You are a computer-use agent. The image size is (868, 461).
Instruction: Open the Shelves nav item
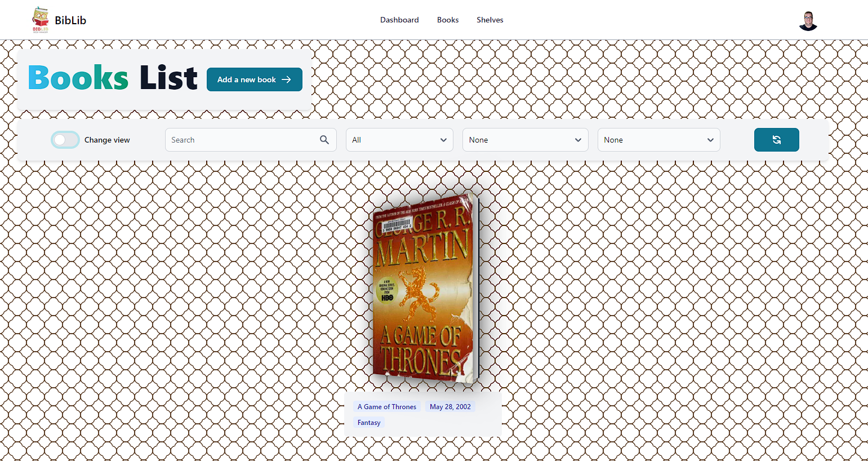coord(490,20)
